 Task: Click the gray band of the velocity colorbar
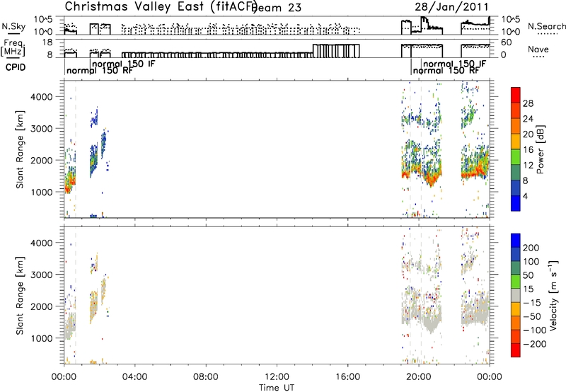(x=516, y=295)
